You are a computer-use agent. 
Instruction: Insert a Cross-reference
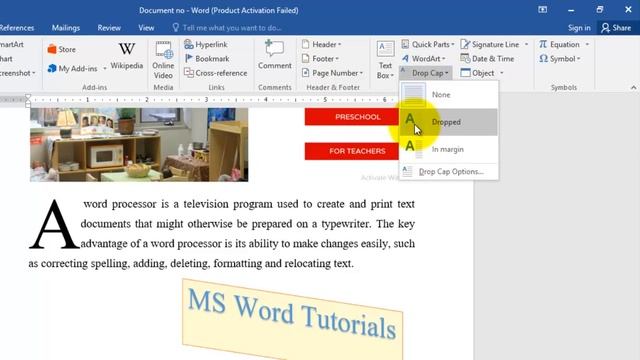216,73
